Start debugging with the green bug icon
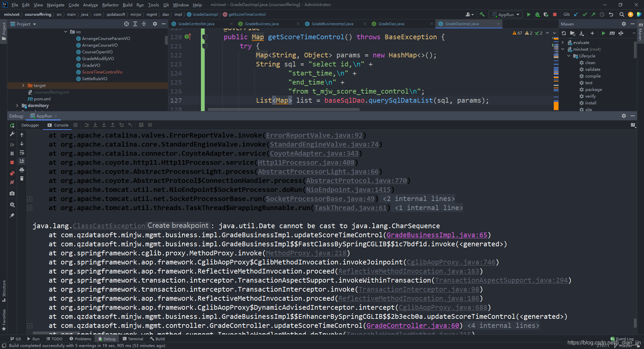Image resolution: width=644 pixels, height=349 pixels. (x=537, y=14)
